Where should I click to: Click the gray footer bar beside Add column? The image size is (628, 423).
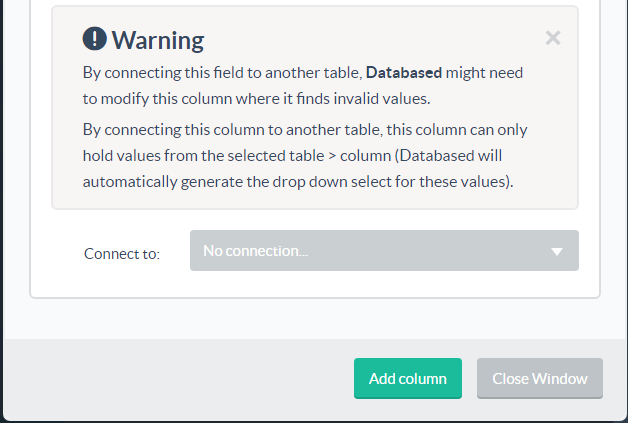pyautogui.click(x=178, y=378)
